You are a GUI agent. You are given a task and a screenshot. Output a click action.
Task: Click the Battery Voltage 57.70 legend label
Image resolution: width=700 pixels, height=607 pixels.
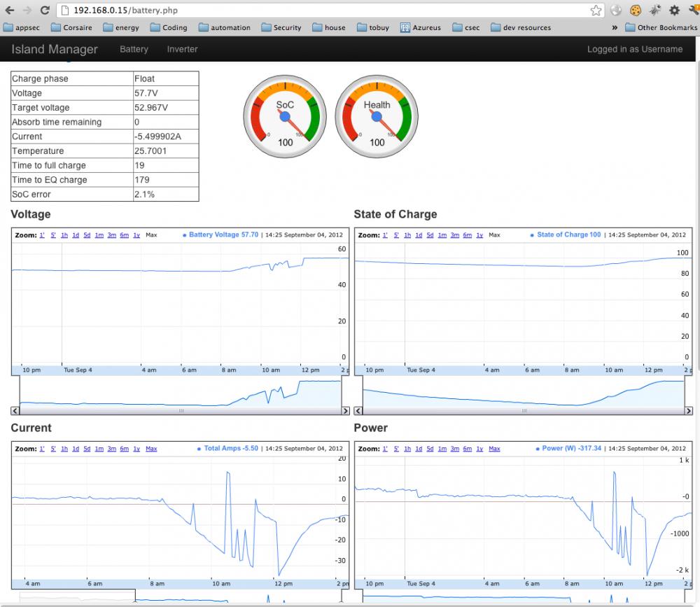click(x=224, y=235)
